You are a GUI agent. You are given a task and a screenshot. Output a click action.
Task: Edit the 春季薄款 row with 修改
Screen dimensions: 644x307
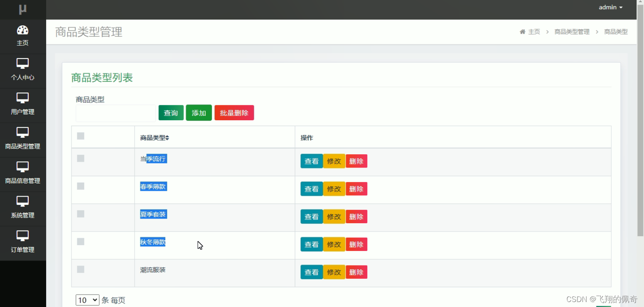click(334, 189)
